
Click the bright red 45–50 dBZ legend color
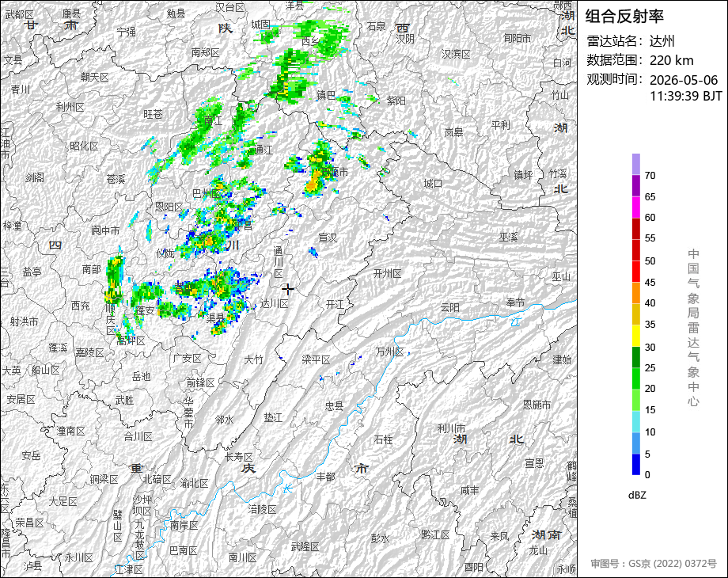click(x=636, y=272)
